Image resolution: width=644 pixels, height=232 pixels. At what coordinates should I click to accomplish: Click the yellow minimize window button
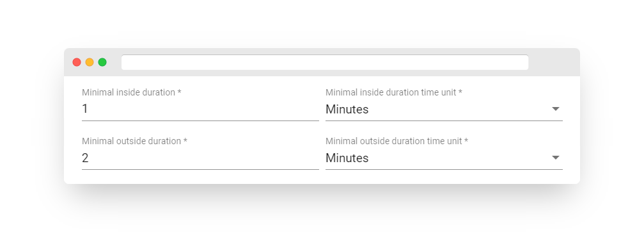click(90, 62)
